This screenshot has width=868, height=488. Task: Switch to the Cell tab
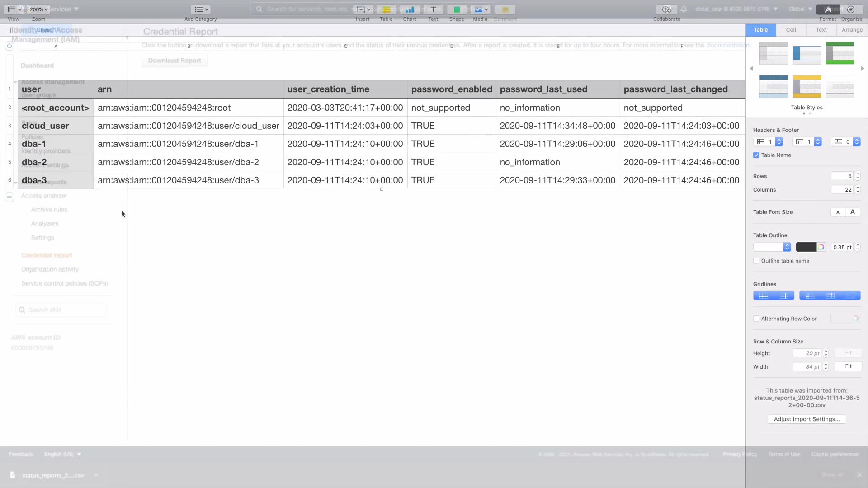791,30
